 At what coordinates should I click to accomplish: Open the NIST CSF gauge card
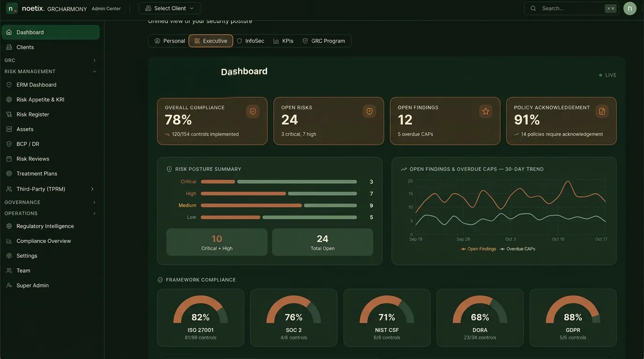[x=387, y=318]
